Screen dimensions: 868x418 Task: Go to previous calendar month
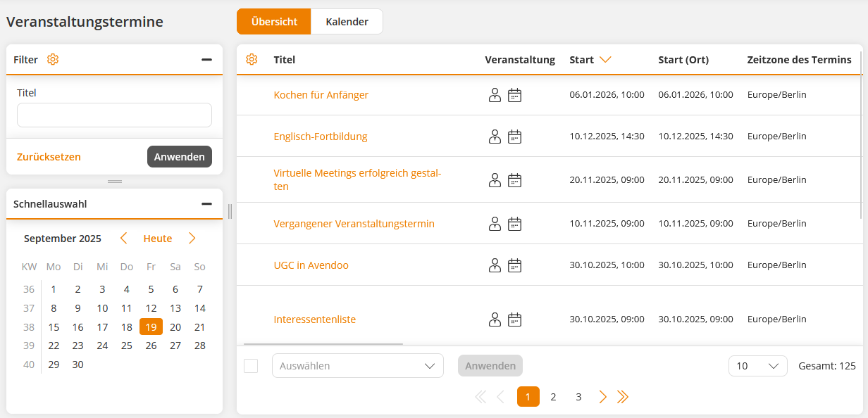coord(124,239)
